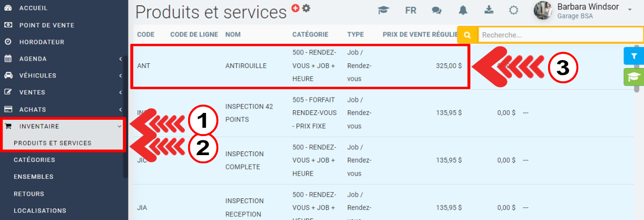Open Barbara Windsor user dropdown arrow
Screen dimensions: 644x220
click(630, 10)
